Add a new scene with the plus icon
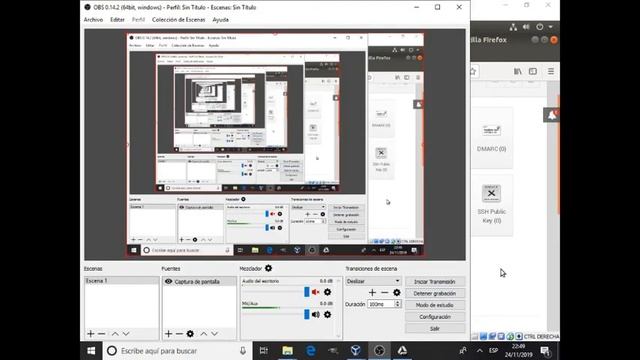 (x=91, y=334)
